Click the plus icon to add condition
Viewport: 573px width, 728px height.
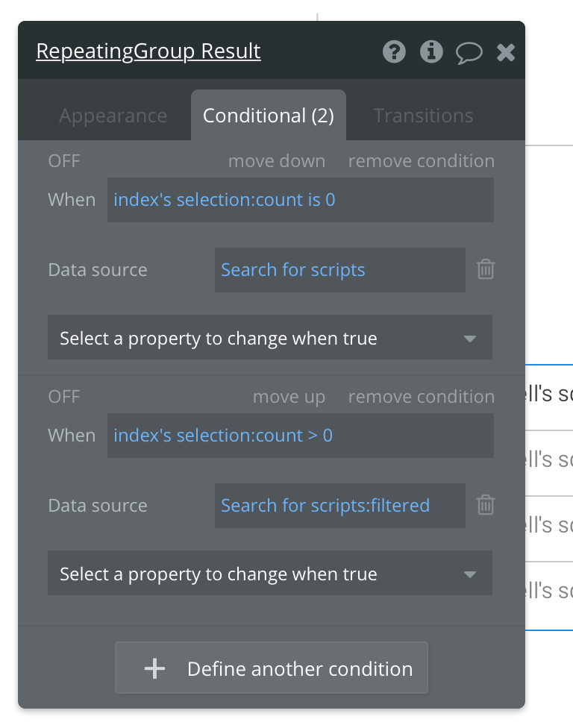(x=154, y=668)
